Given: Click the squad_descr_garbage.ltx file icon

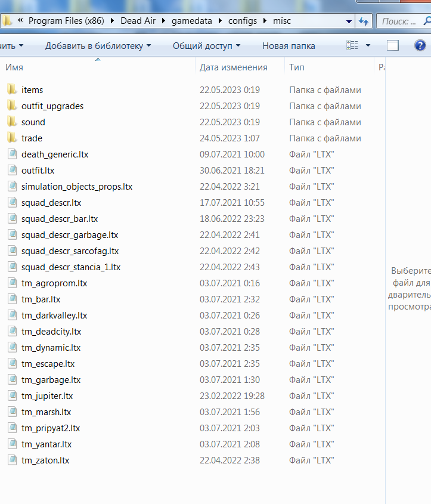Looking at the screenshot, I should click(x=12, y=234).
